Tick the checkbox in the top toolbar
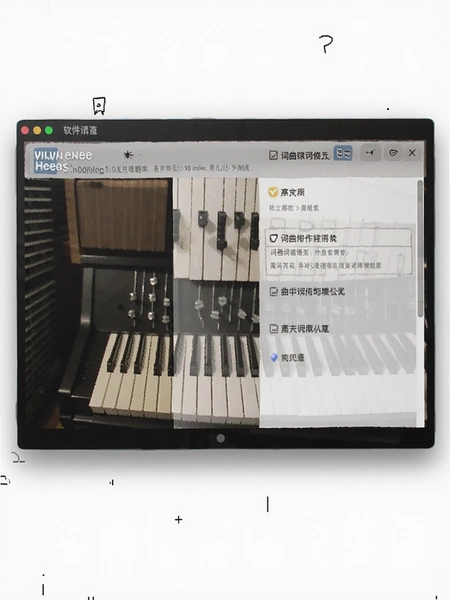The height and width of the screenshot is (600, 450). coord(273,155)
